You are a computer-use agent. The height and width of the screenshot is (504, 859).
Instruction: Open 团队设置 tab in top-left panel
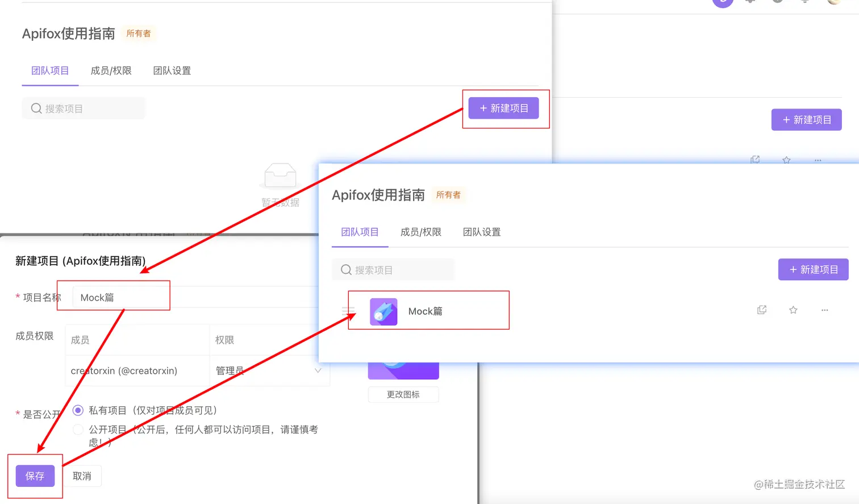point(172,70)
